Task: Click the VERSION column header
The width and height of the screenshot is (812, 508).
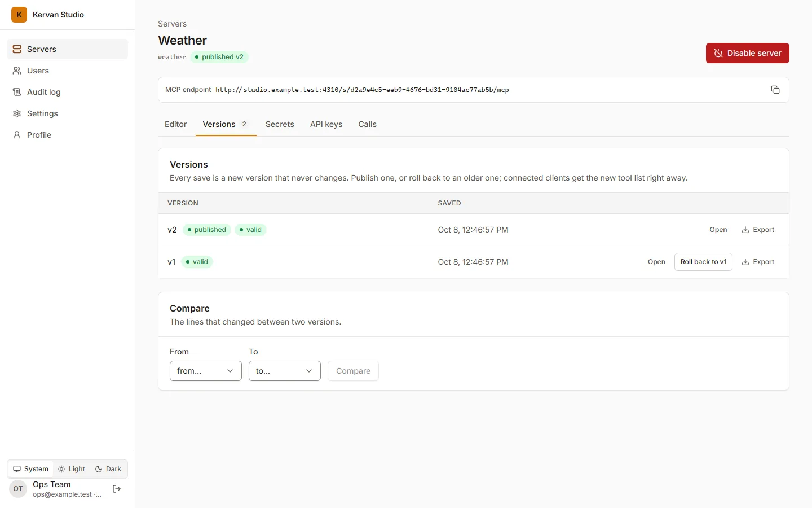Action: point(183,203)
